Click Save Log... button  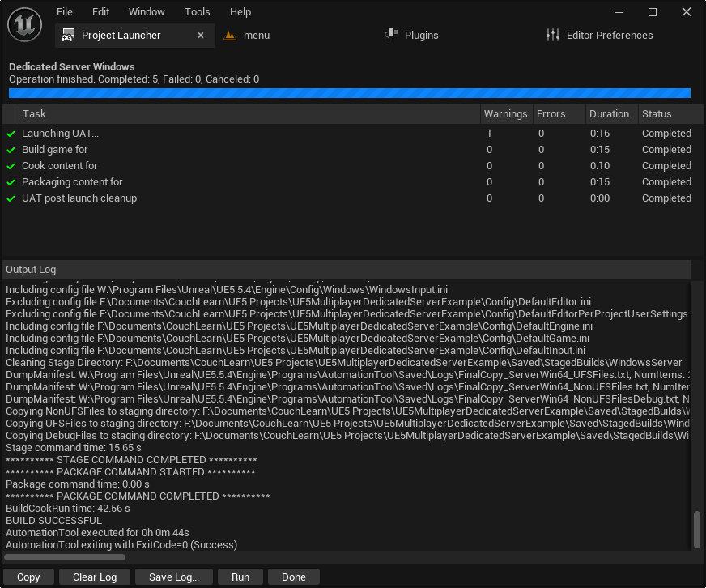tap(174, 577)
